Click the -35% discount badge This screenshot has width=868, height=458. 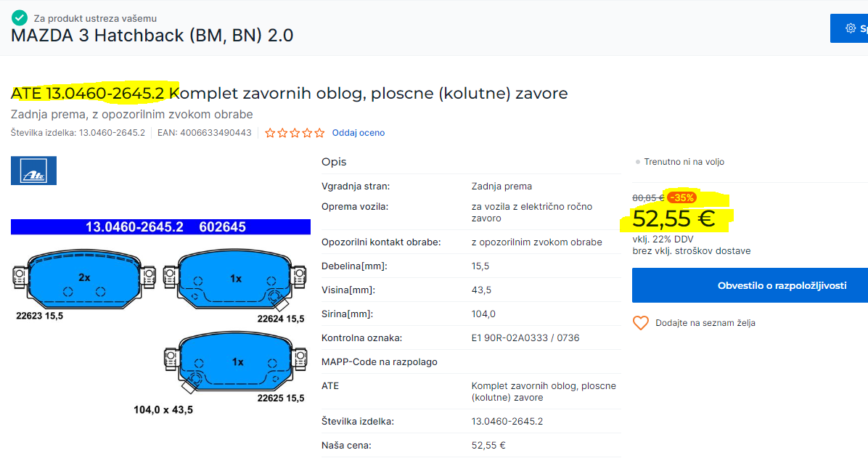click(681, 197)
